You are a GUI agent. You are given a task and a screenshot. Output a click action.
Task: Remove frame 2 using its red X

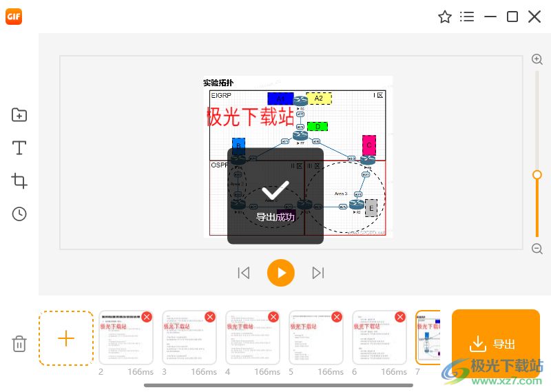(147, 317)
